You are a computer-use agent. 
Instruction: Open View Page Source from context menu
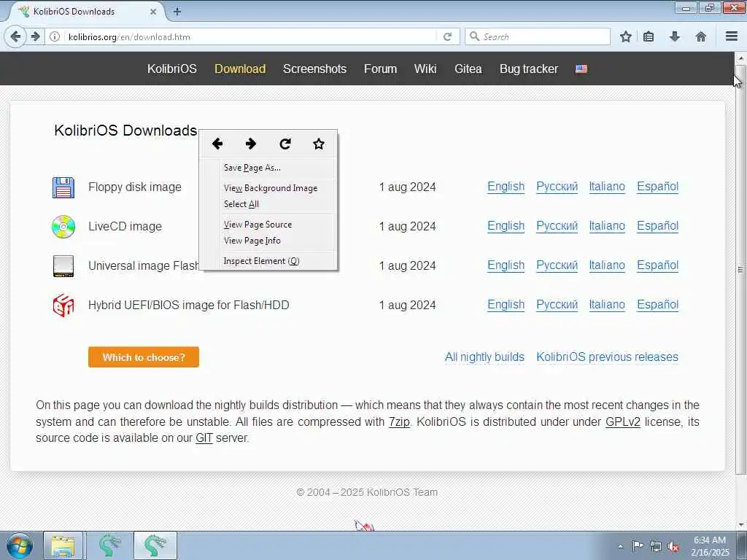tap(269, 225)
